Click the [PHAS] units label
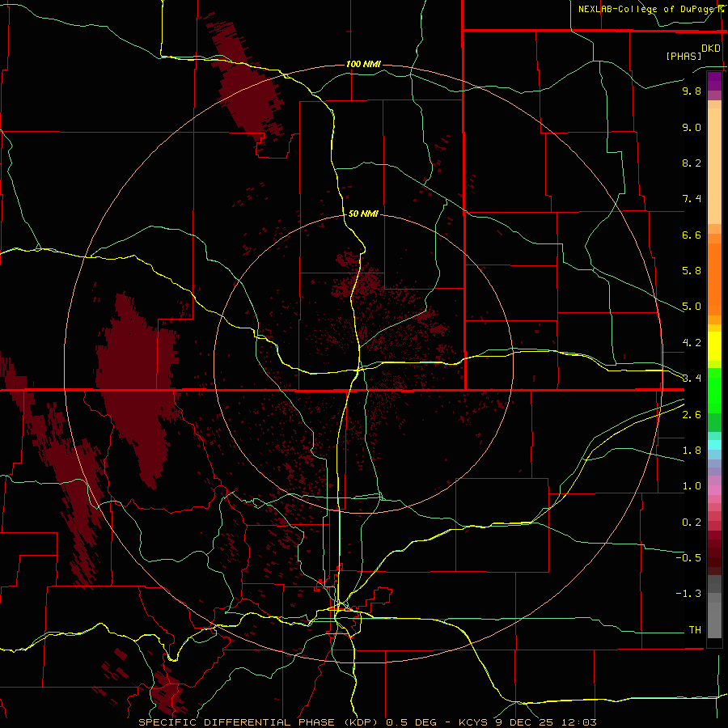728x728 pixels. [684, 56]
